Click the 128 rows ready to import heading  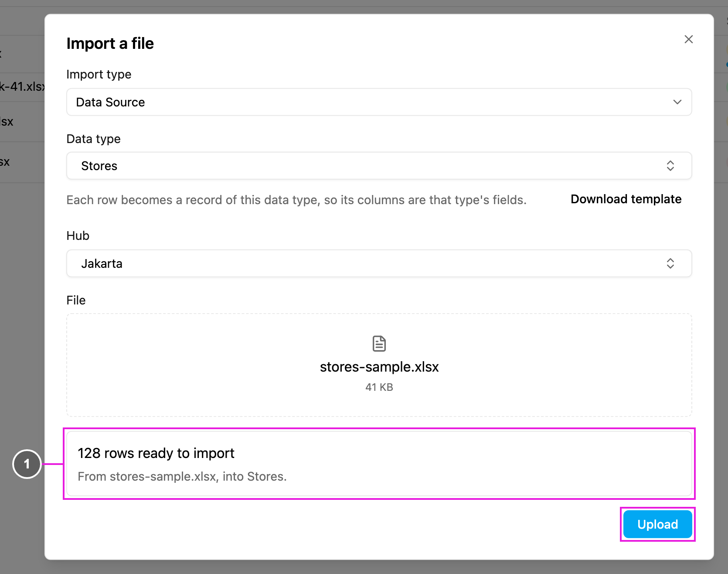tap(156, 453)
